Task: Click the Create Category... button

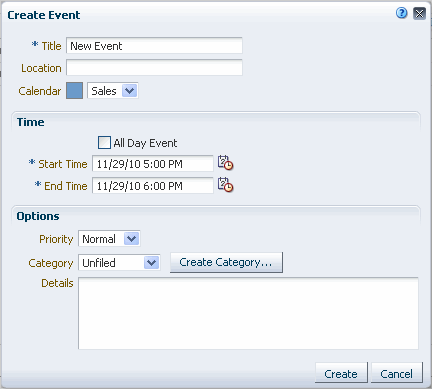Action: coord(226,262)
